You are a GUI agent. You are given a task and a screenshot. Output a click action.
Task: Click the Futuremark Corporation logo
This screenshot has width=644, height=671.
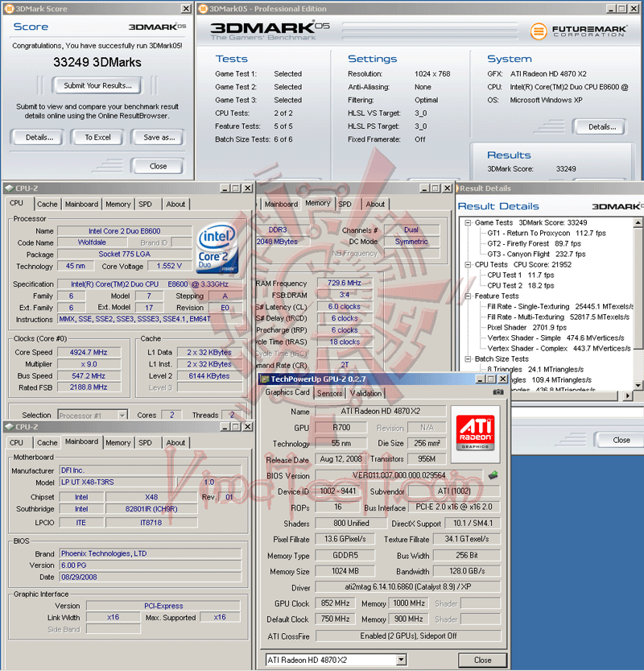579,31
